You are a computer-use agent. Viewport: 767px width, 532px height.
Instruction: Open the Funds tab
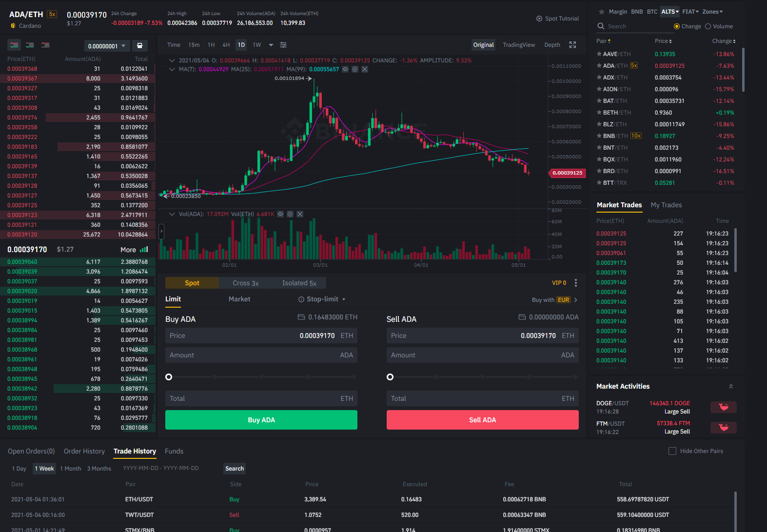click(x=174, y=452)
